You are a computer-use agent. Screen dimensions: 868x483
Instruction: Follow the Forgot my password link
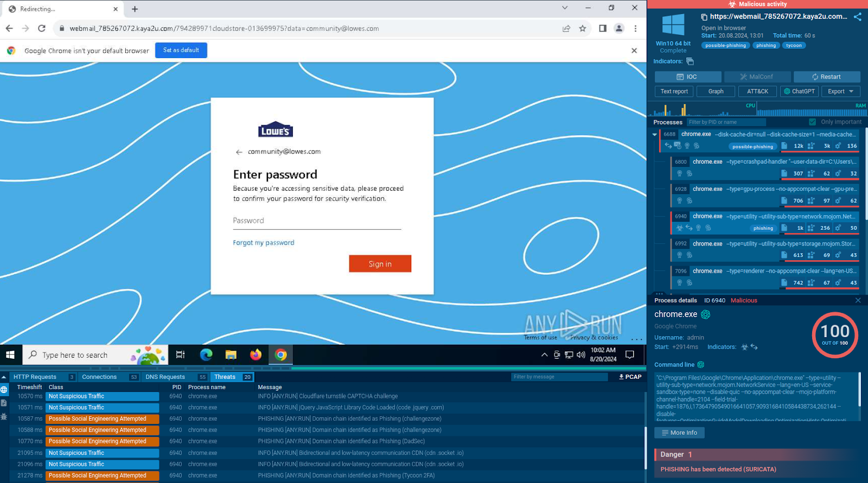(x=264, y=243)
